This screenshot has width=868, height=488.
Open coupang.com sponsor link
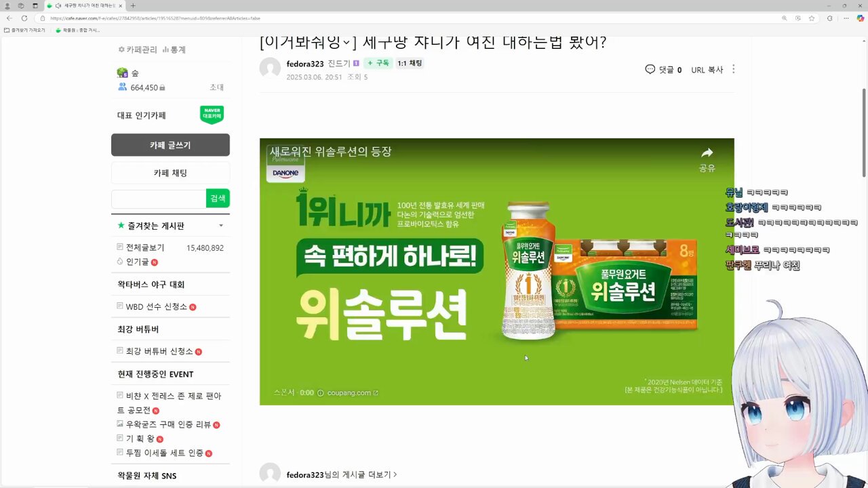353,392
